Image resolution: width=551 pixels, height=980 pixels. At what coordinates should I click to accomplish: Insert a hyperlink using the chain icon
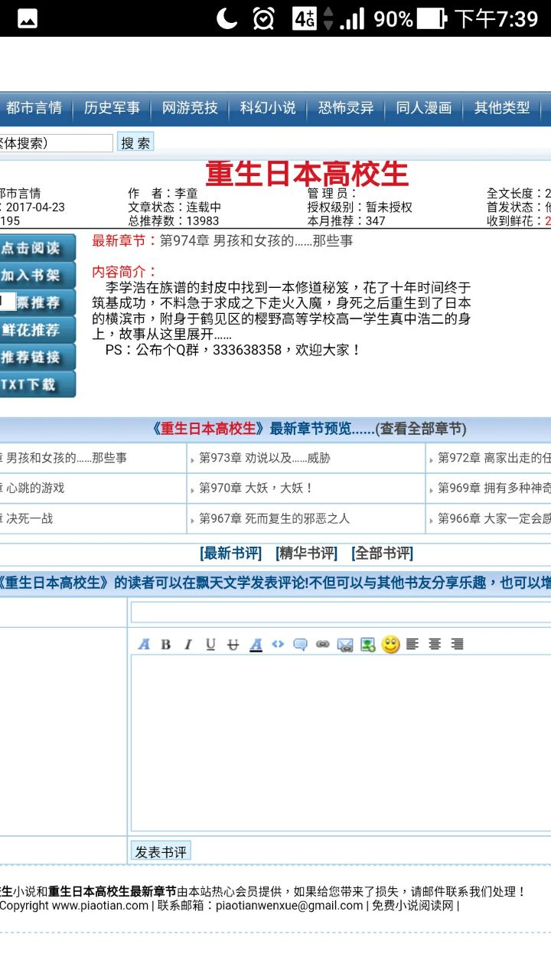(322, 645)
